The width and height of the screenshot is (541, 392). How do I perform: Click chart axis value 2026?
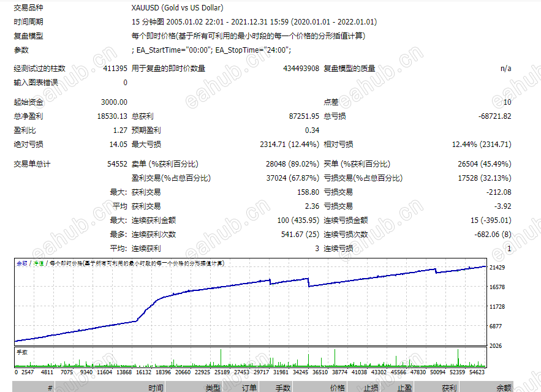point(496,346)
